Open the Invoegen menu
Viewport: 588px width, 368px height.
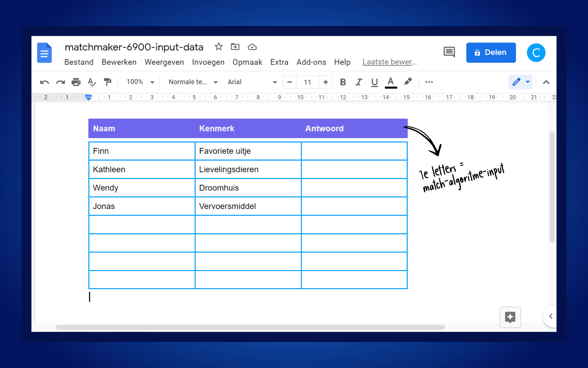coord(208,62)
